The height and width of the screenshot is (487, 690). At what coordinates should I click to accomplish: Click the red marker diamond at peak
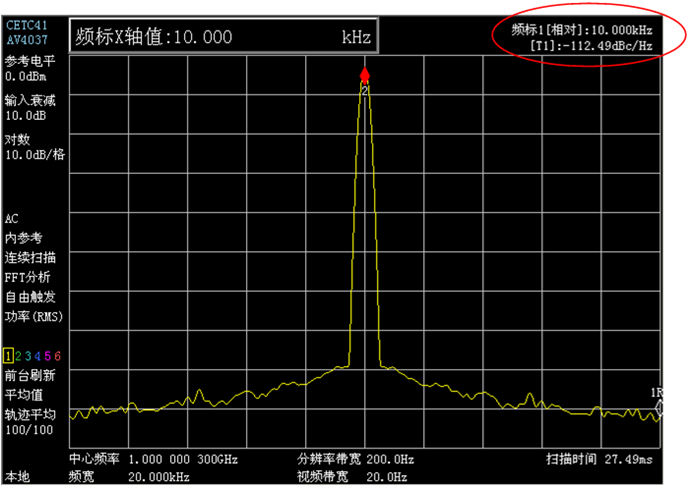tap(365, 75)
